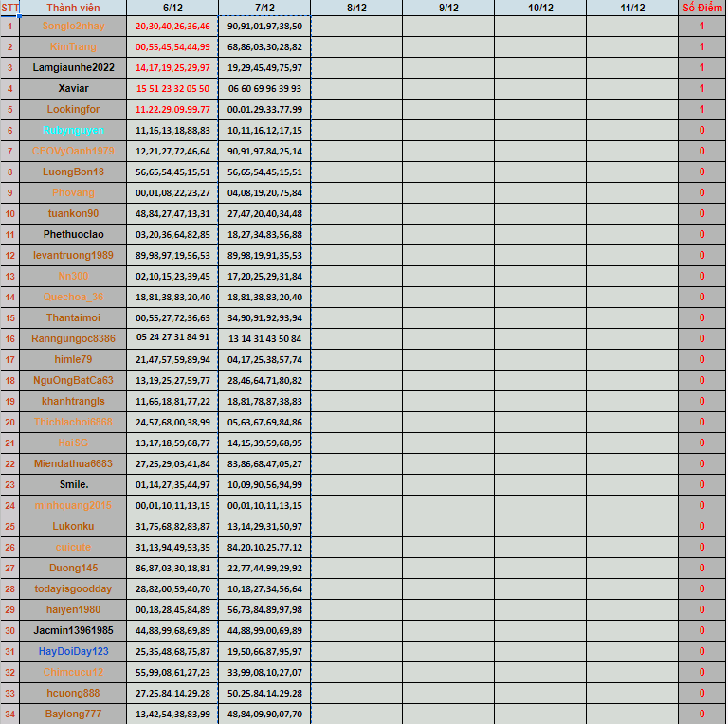Select member LuongBon18

point(73,172)
